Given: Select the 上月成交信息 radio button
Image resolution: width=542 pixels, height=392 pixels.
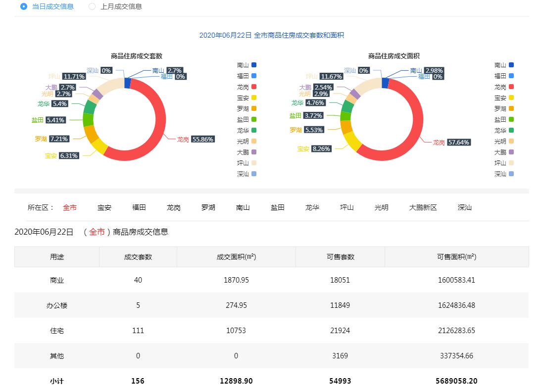Looking at the screenshot, I should click(x=92, y=6).
